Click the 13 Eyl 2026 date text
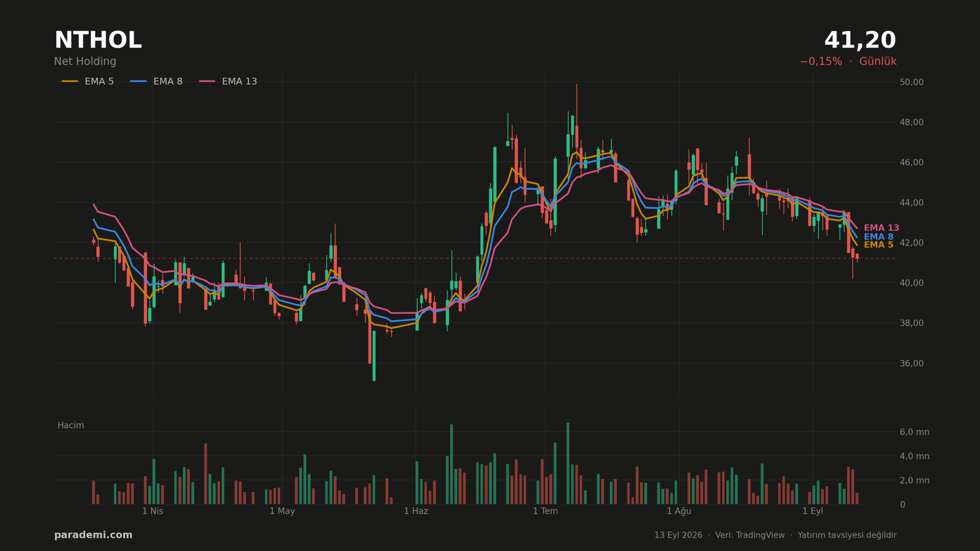Screen dimensions: 980x551 (678, 535)
